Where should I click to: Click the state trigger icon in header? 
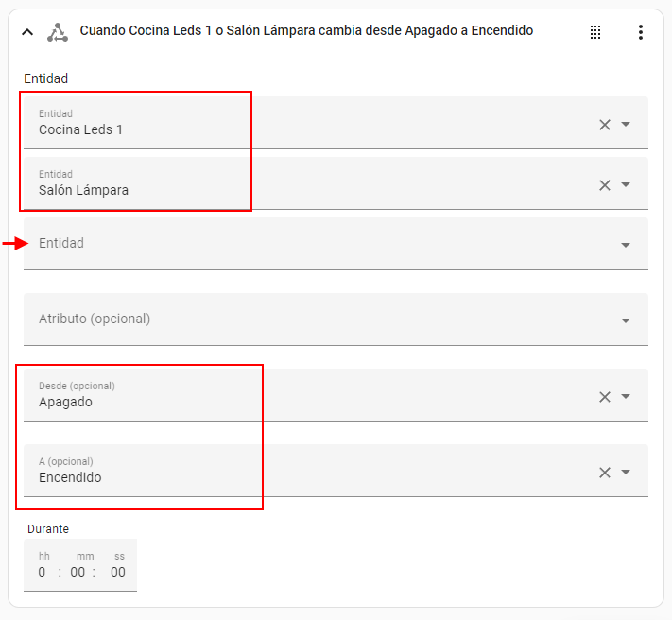(58, 32)
